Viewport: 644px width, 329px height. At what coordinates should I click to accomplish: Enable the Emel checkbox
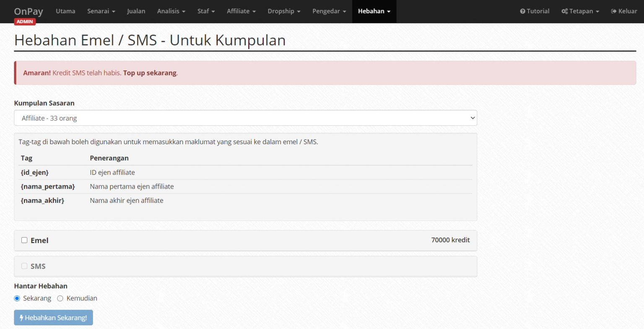pyautogui.click(x=24, y=240)
